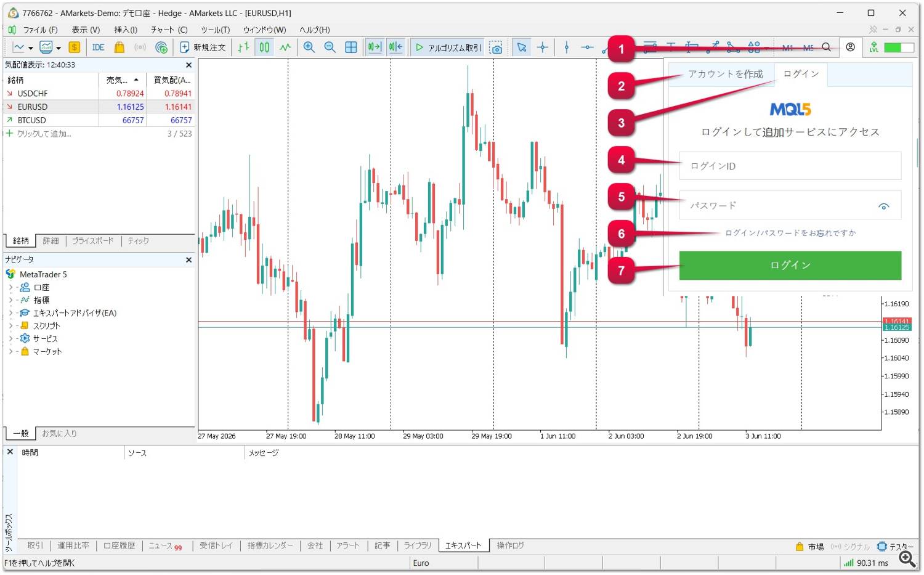Switch chart to candlesticks
The image size is (924, 575).
tap(264, 47)
